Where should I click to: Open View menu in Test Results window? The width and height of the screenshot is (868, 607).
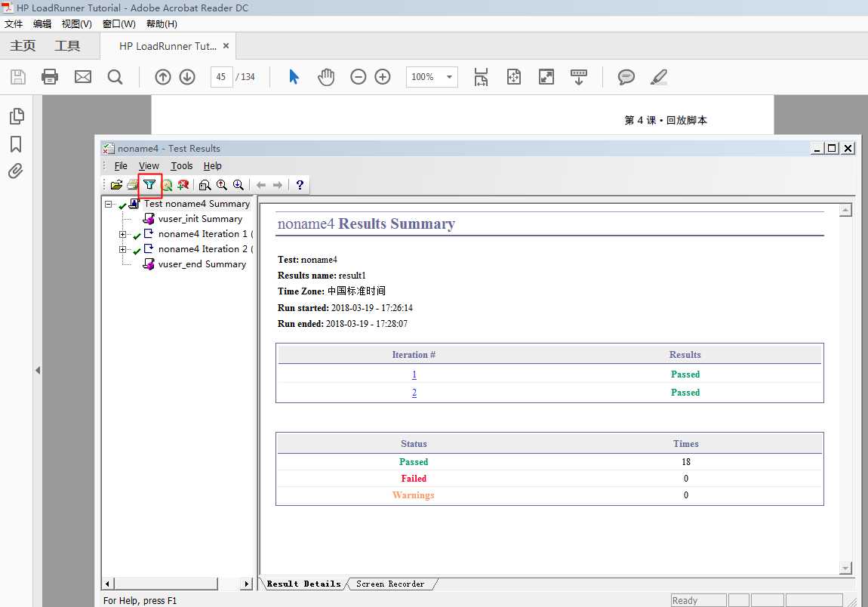(x=149, y=165)
